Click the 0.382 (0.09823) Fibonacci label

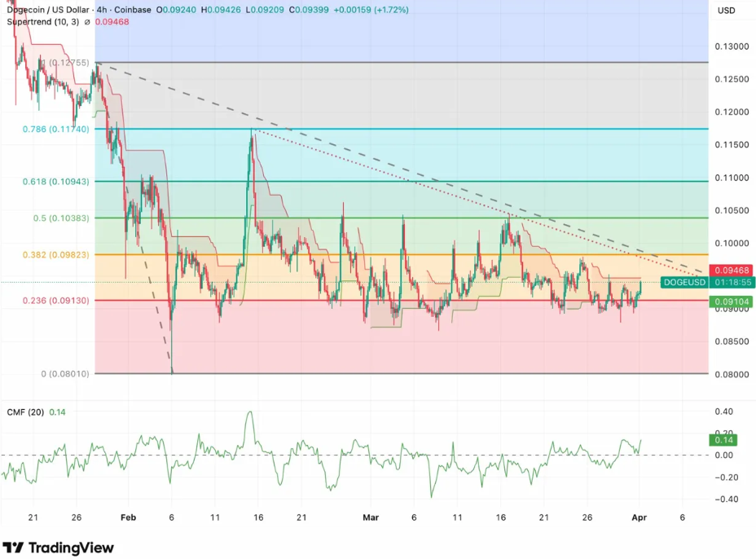tap(55, 254)
